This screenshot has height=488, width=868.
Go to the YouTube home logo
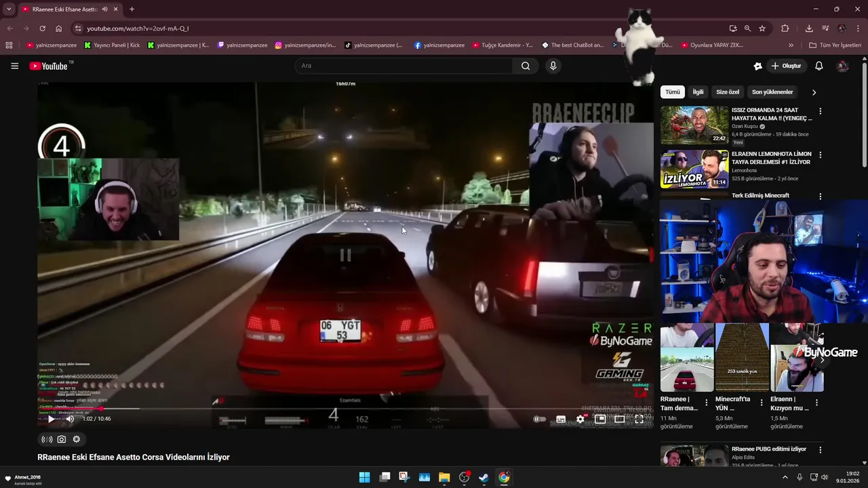[x=49, y=66]
